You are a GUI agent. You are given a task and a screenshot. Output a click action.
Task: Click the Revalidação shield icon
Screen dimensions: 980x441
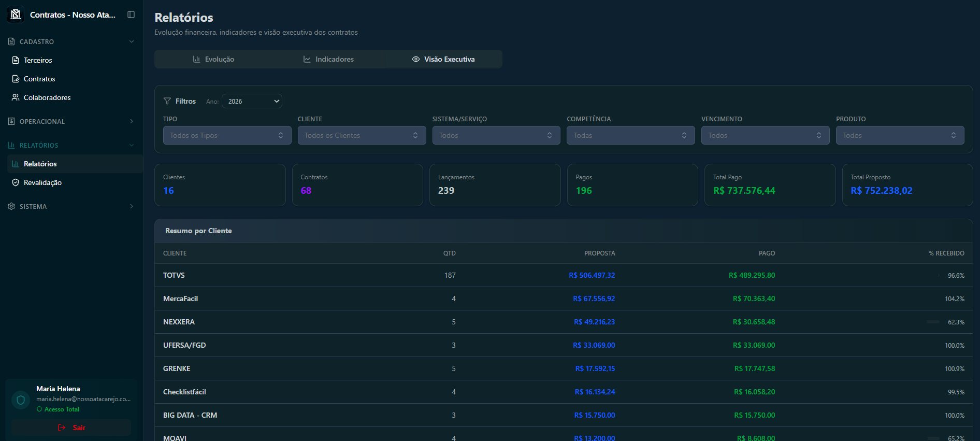[16, 182]
